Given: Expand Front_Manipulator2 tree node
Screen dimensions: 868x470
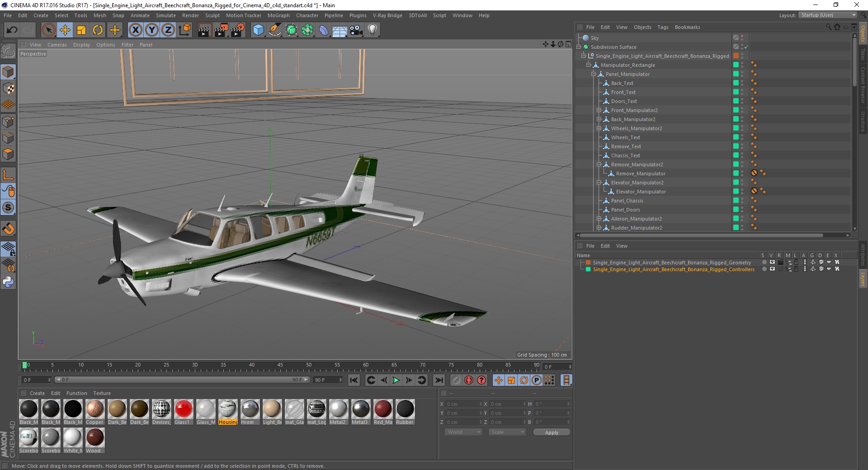Looking at the screenshot, I should click(x=599, y=110).
